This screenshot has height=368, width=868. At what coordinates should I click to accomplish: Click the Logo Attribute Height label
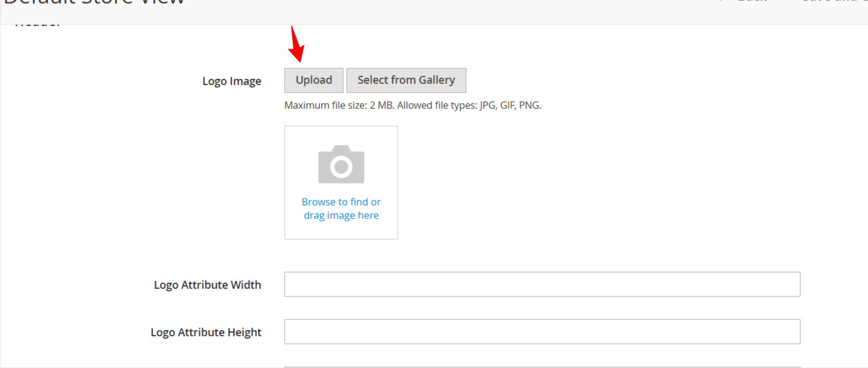coord(206,333)
